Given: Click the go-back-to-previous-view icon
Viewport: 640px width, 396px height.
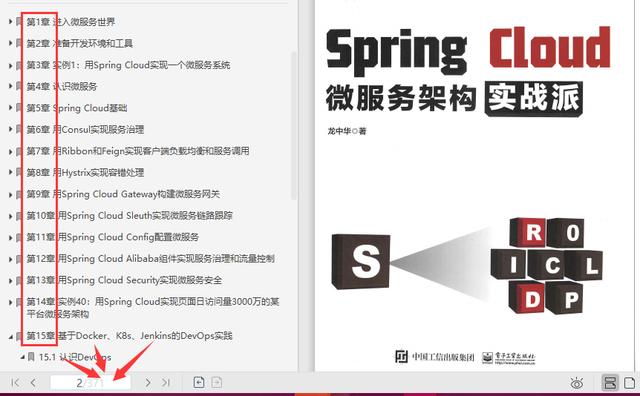Looking at the screenshot, I should [199, 382].
